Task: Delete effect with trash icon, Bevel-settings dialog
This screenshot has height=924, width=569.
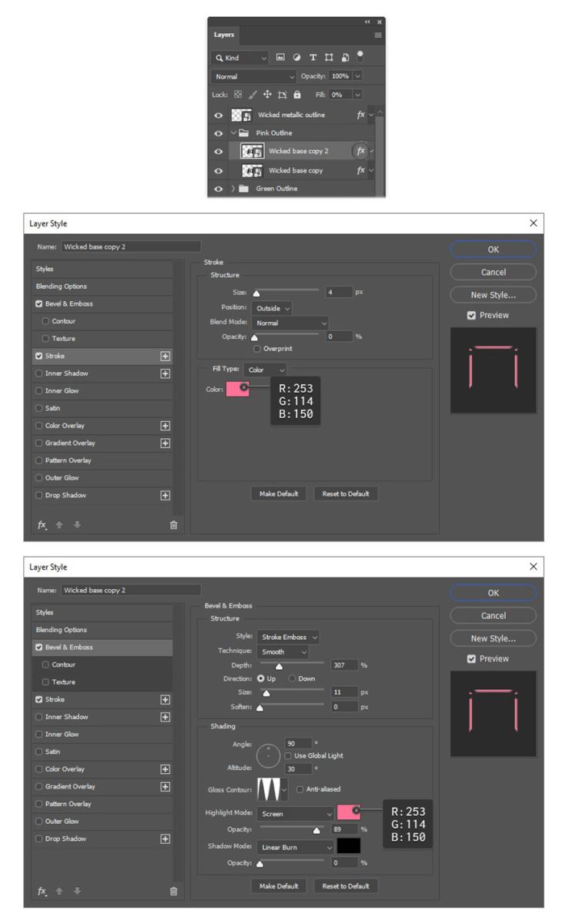Action: (173, 892)
